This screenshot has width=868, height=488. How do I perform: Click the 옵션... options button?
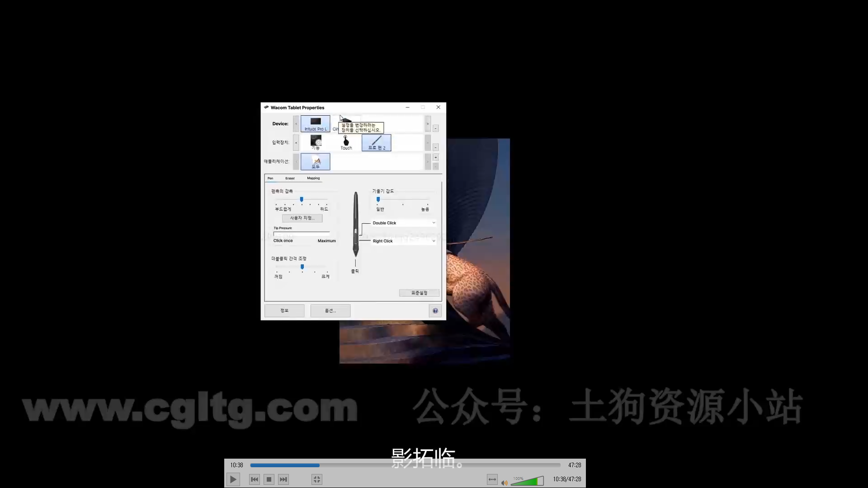click(x=330, y=310)
